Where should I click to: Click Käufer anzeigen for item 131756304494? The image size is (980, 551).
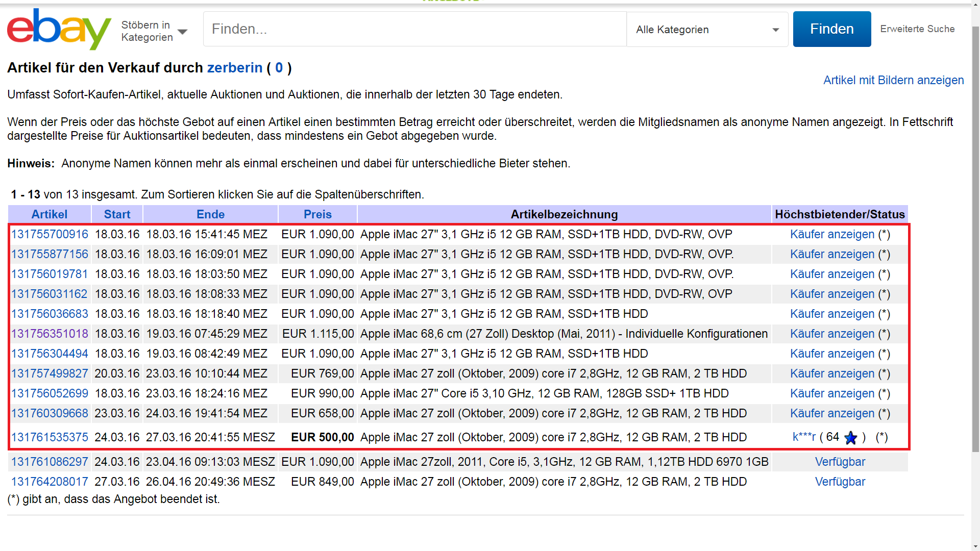pyautogui.click(x=832, y=354)
